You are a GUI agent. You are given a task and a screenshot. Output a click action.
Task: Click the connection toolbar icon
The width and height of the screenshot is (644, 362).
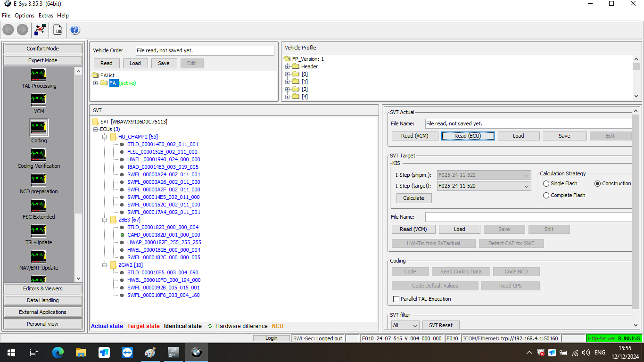tap(40, 30)
